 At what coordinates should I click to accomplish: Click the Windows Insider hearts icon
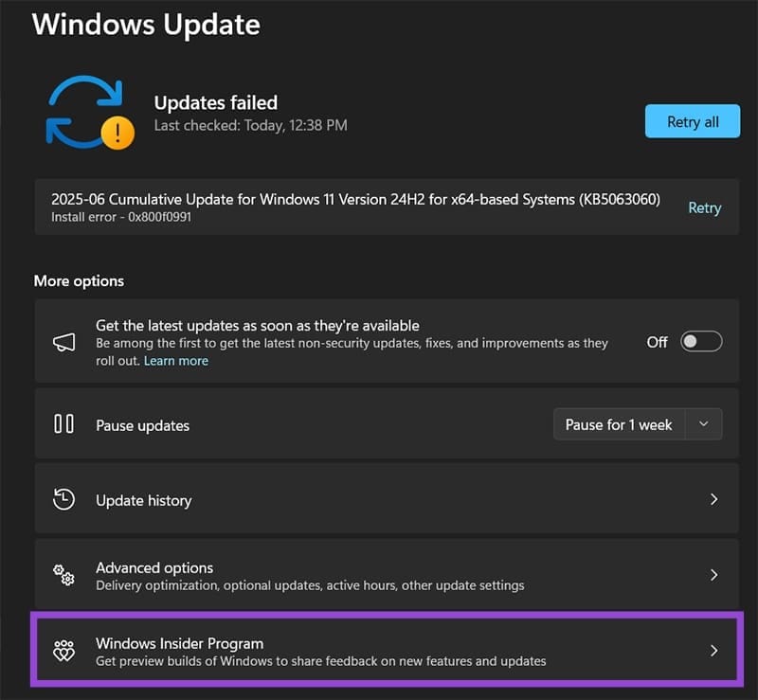(x=63, y=651)
